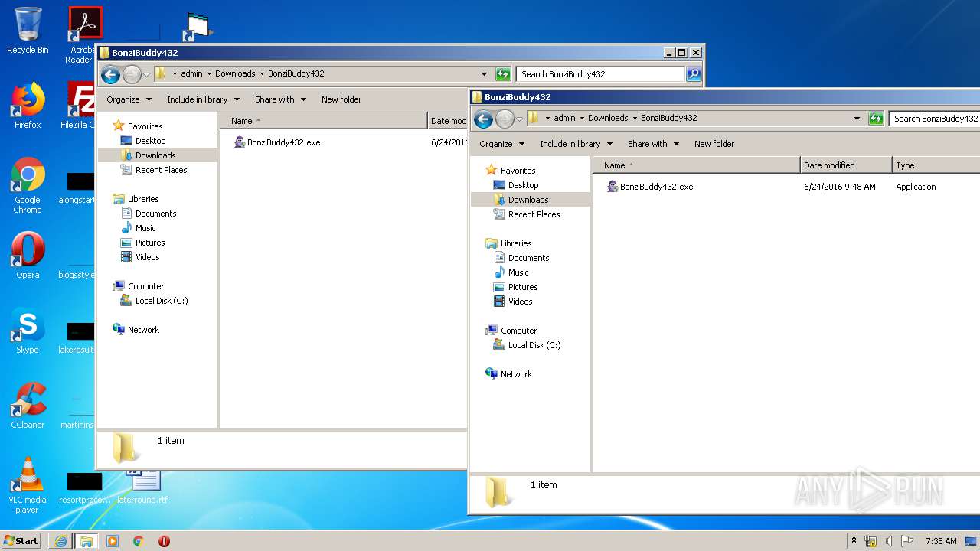Click the search magnifier in rear window
This screenshot has height=551, width=980.
pos(693,74)
